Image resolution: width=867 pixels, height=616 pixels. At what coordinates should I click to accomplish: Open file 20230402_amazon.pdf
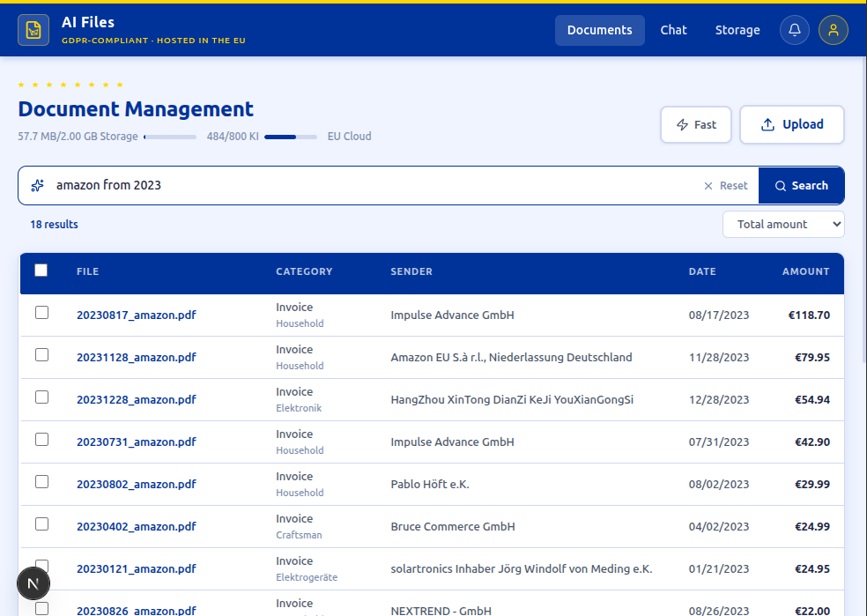coord(136,526)
